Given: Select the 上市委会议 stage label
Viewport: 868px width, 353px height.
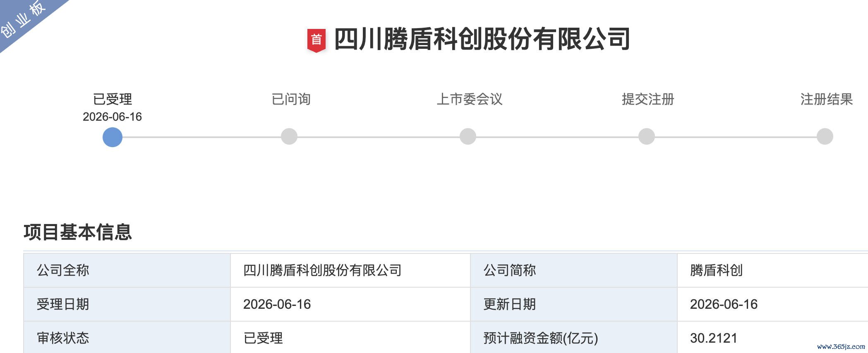Looking at the screenshot, I should pos(470,99).
